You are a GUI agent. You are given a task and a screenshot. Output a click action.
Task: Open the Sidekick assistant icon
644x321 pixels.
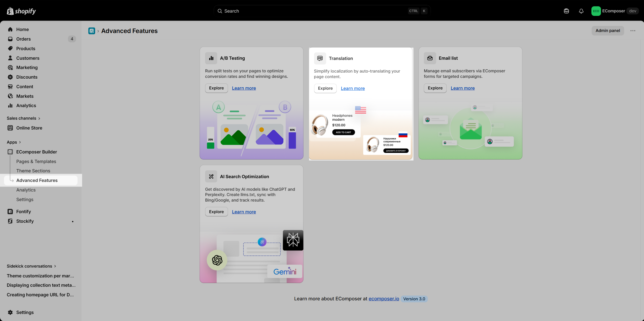tap(566, 11)
